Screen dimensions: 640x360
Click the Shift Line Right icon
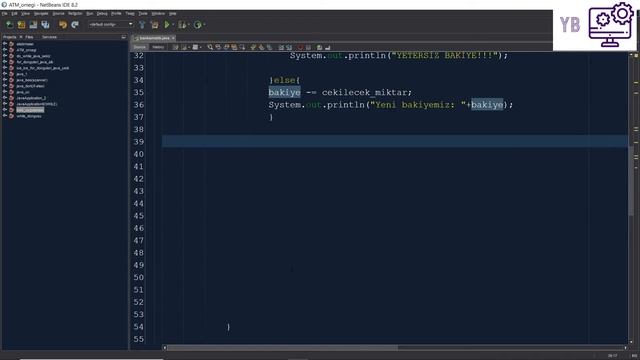click(x=289, y=47)
